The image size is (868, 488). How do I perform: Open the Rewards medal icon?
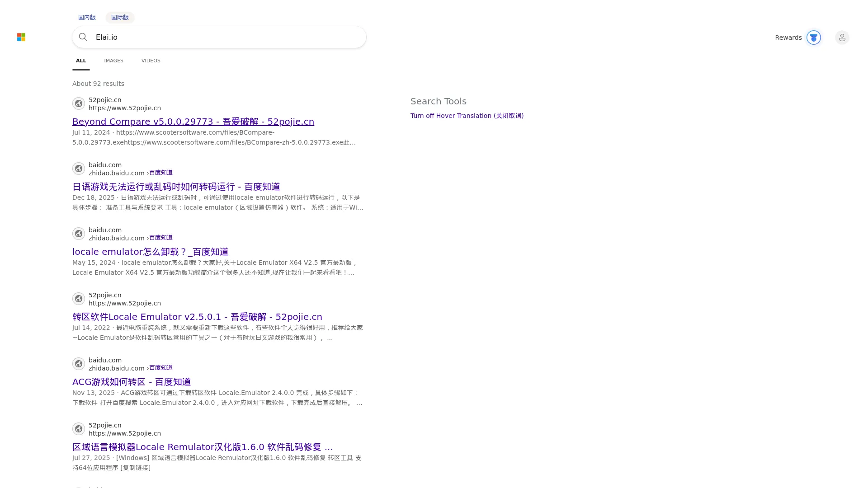pos(814,38)
